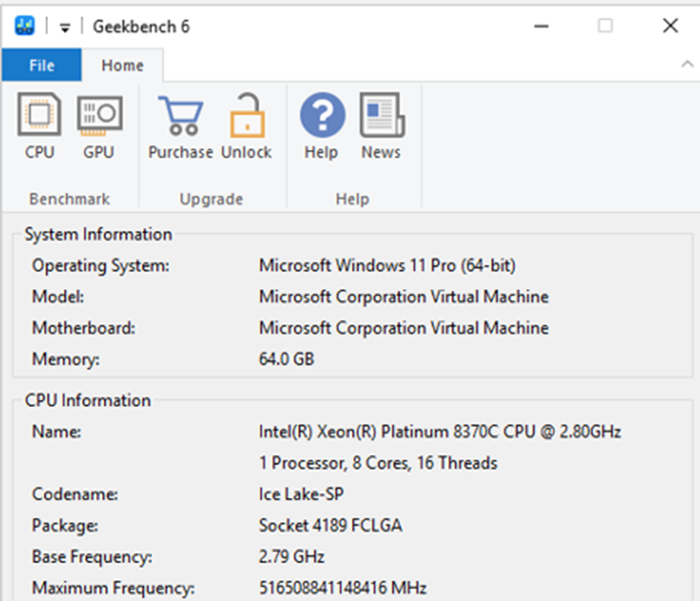Image resolution: width=700 pixels, height=601 pixels.
Task: Select 'Microsoft Windows 11 Pro (64-bit)' text
Action: pyautogui.click(x=387, y=266)
